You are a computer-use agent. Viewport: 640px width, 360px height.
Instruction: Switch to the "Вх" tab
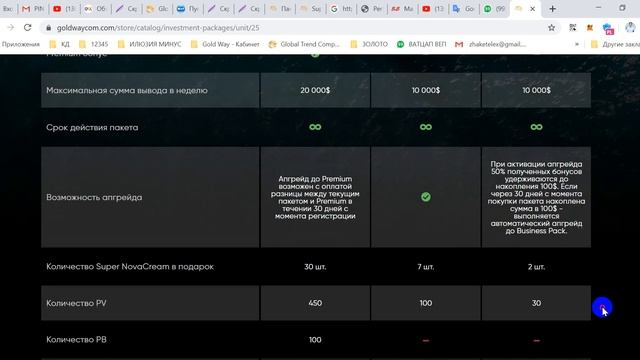point(8,9)
